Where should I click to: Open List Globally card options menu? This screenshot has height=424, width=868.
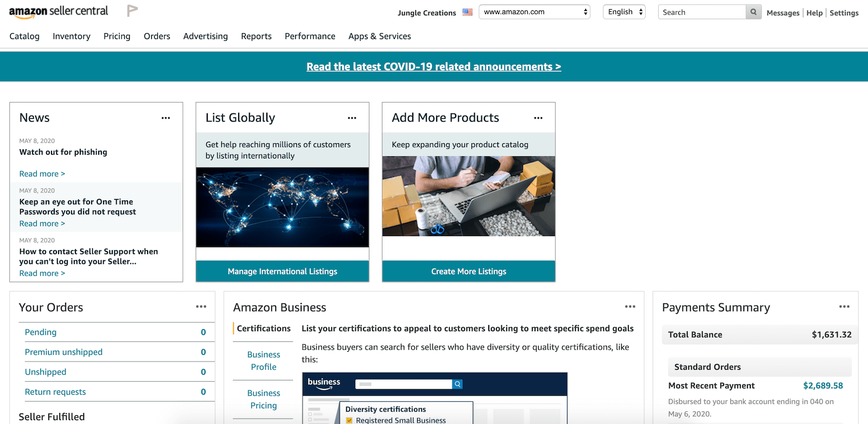tap(352, 118)
